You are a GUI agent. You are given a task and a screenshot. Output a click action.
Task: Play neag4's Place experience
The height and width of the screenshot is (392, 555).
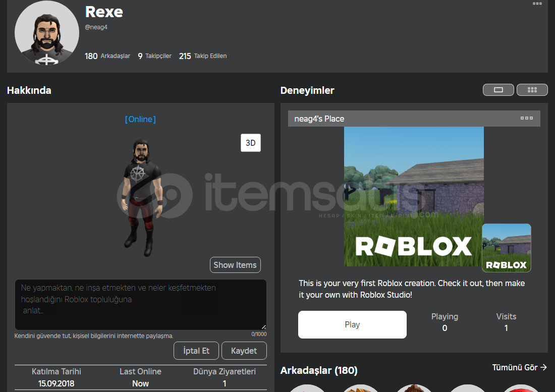(352, 324)
